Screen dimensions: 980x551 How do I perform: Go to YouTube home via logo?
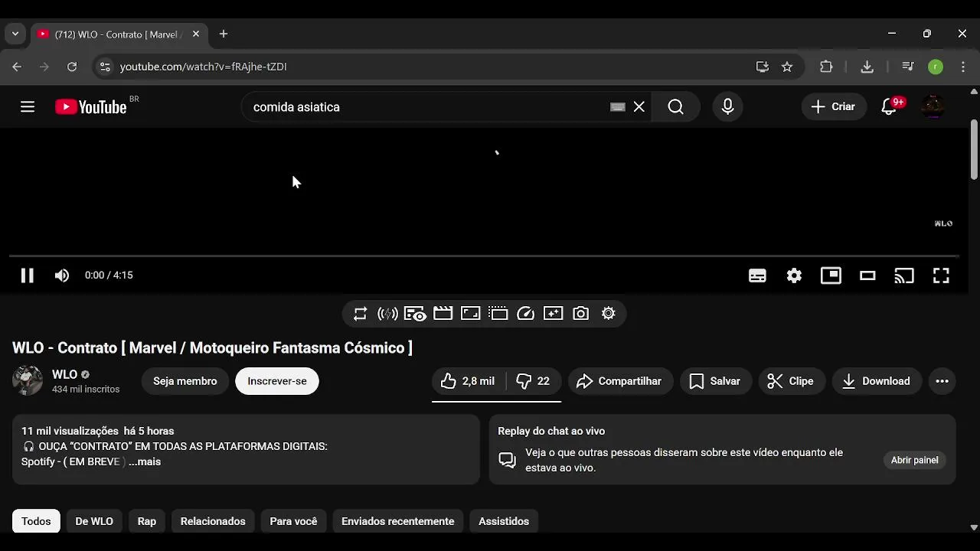(x=91, y=107)
